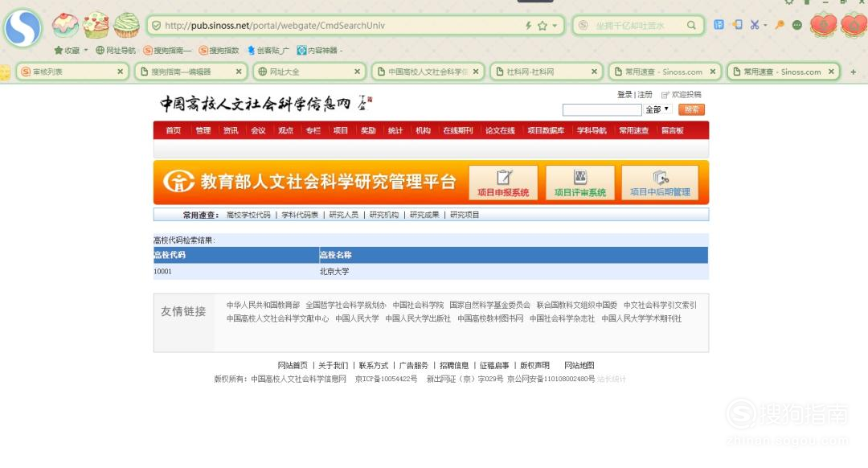Open the 项目申报系统 button
868x468 pixels.
(x=503, y=183)
